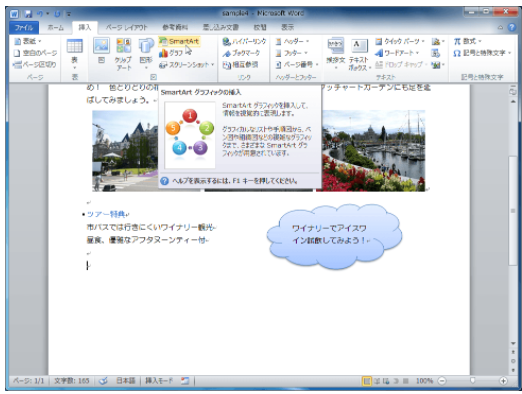Open the 記号と特殊文字 symbol dropdown
This screenshot has width=522, height=394.
pyautogui.click(x=482, y=53)
